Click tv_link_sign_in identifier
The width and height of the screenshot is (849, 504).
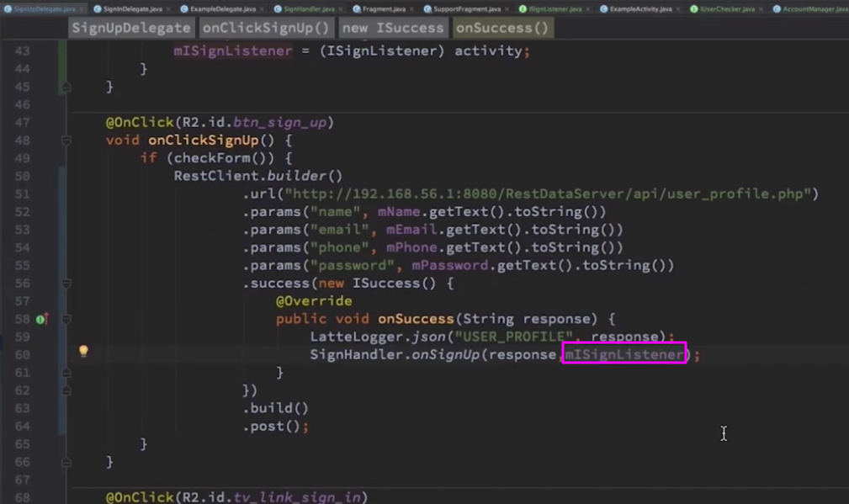297,497
